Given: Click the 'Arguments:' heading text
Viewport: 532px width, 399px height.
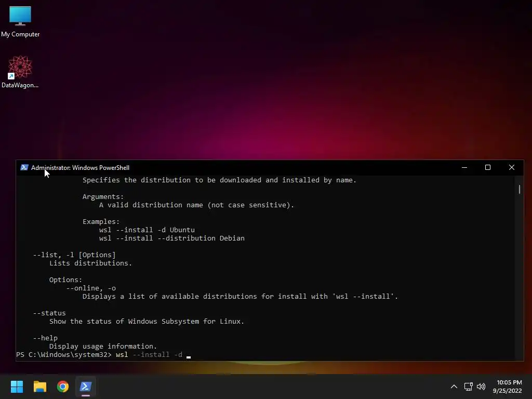Looking at the screenshot, I should point(103,196).
